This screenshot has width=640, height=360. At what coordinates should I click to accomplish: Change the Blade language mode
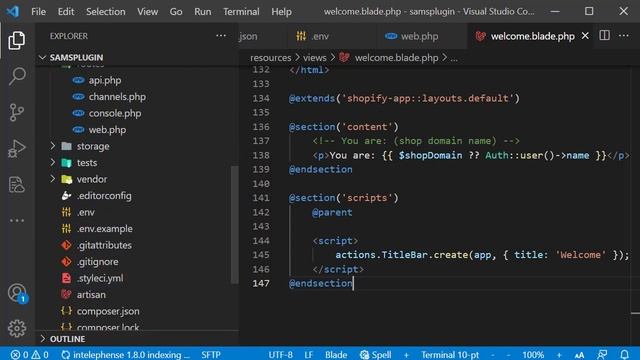336,355
